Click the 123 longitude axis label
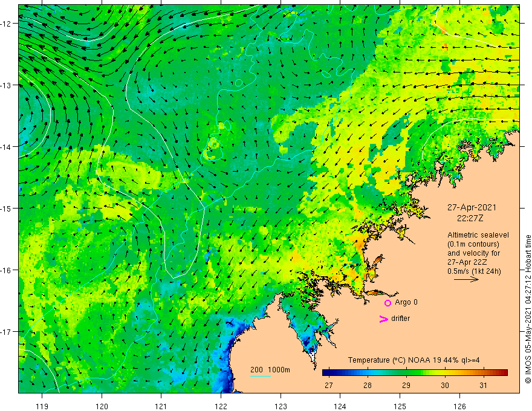Screen dimensions: 532x411 click(x=281, y=406)
